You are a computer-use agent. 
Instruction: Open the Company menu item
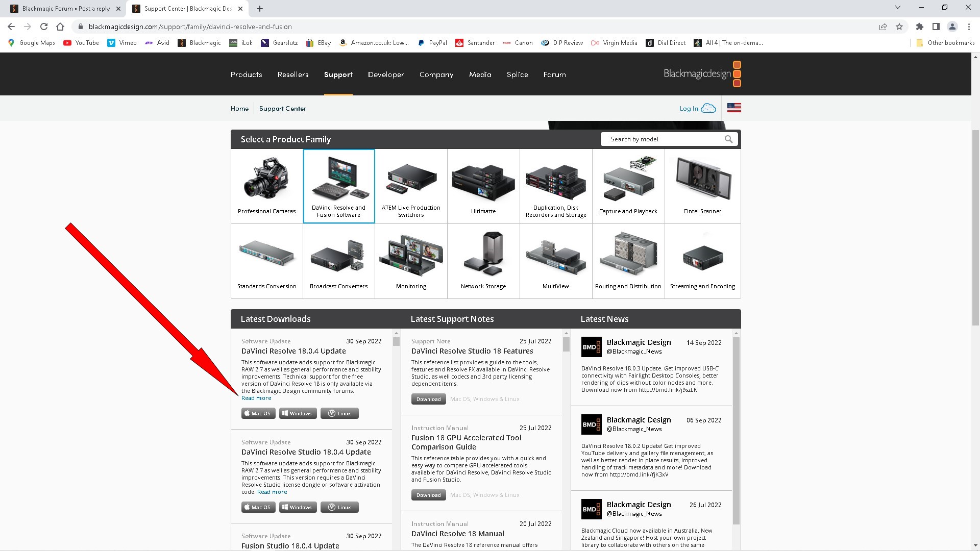coord(436,74)
